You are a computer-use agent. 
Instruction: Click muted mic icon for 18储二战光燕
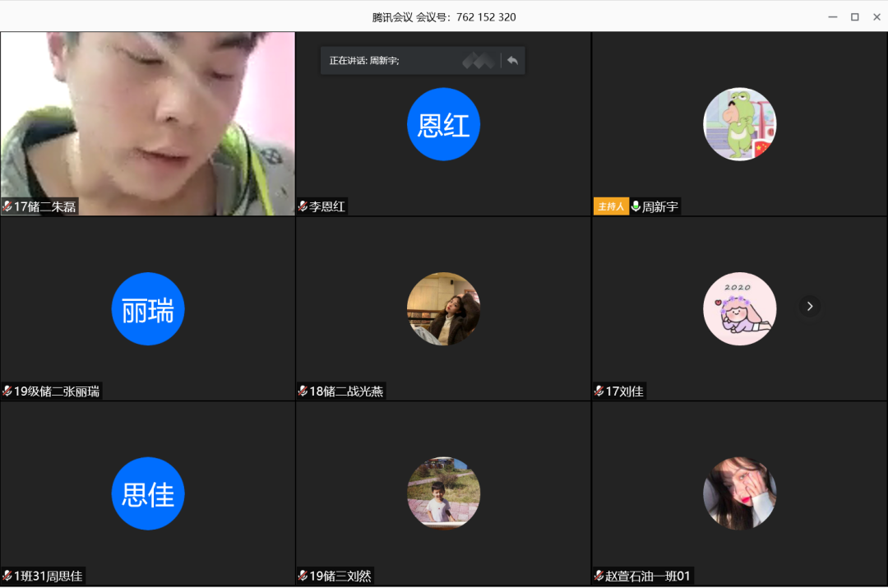click(x=303, y=391)
